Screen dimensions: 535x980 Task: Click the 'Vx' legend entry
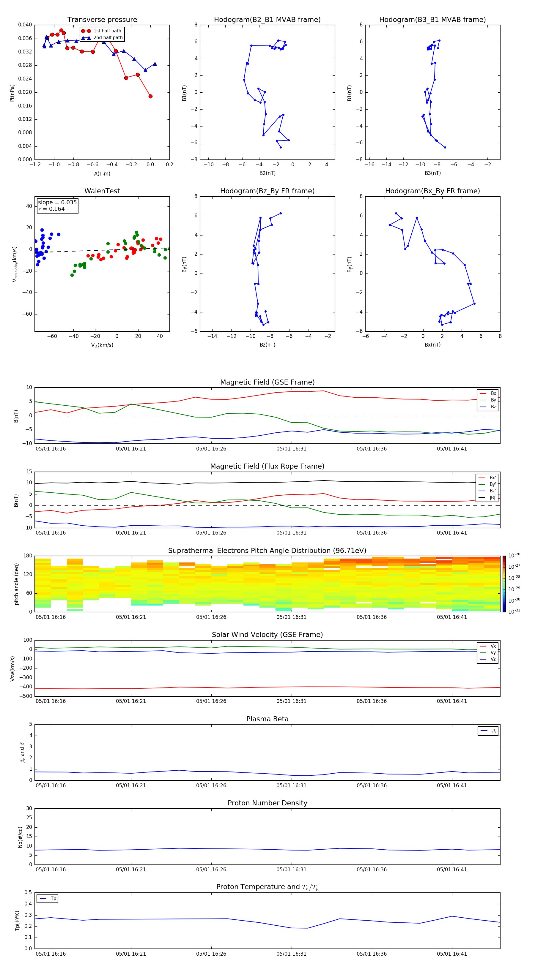pyautogui.click(x=488, y=646)
